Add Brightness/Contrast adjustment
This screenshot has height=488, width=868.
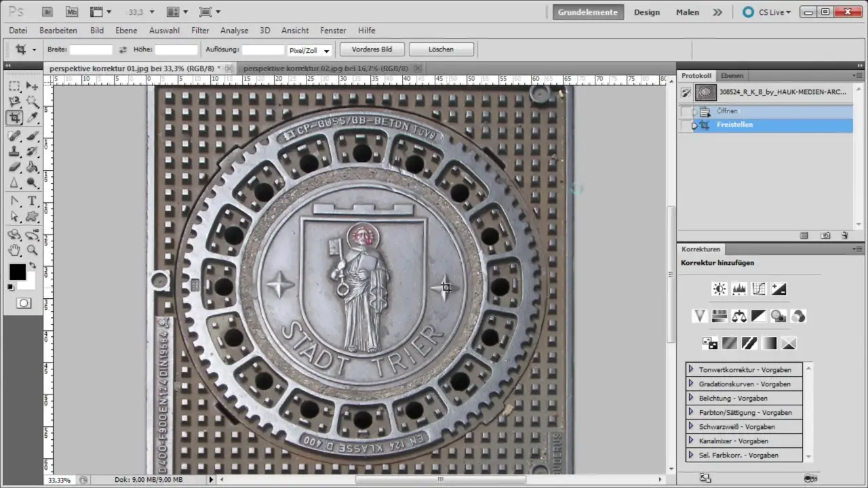(x=719, y=289)
